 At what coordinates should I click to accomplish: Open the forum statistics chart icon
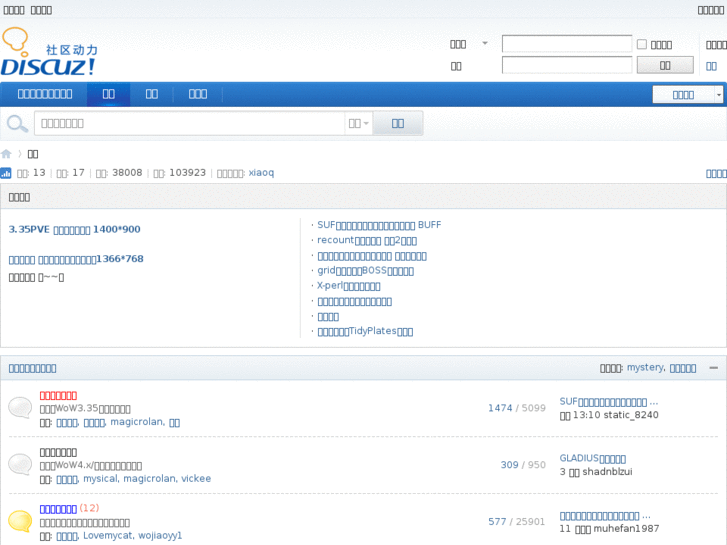6,173
